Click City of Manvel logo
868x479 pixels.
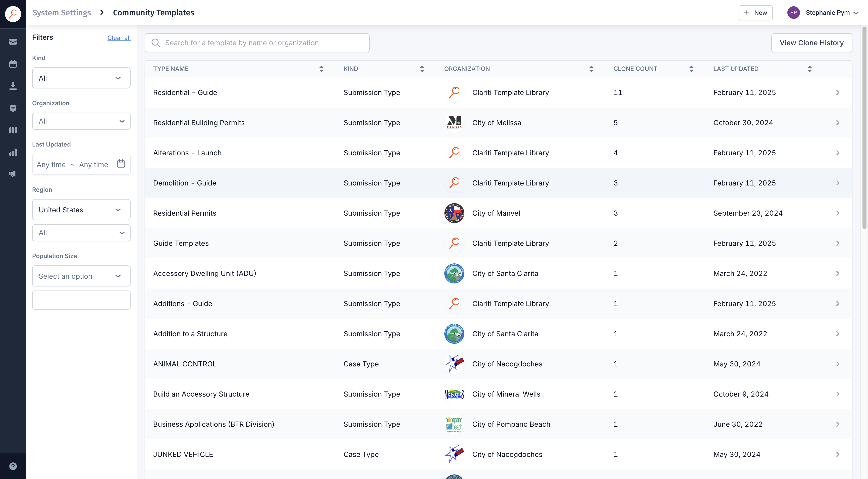[x=454, y=213]
